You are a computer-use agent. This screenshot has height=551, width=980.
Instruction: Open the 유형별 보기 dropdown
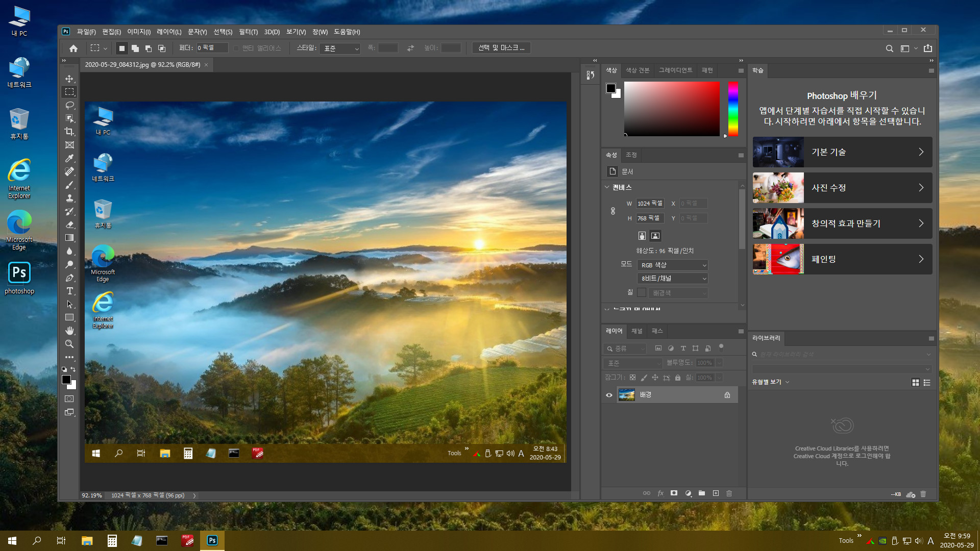[771, 382]
